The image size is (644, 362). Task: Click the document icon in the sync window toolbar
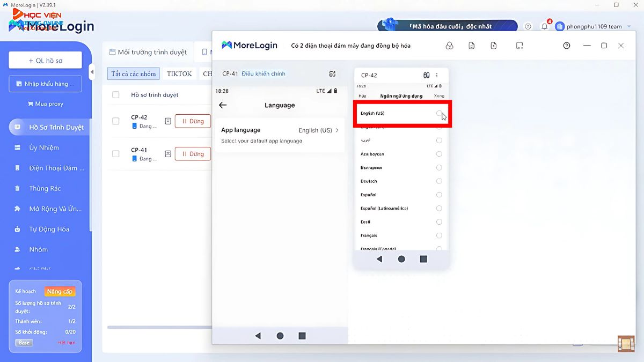click(x=471, y=46)
